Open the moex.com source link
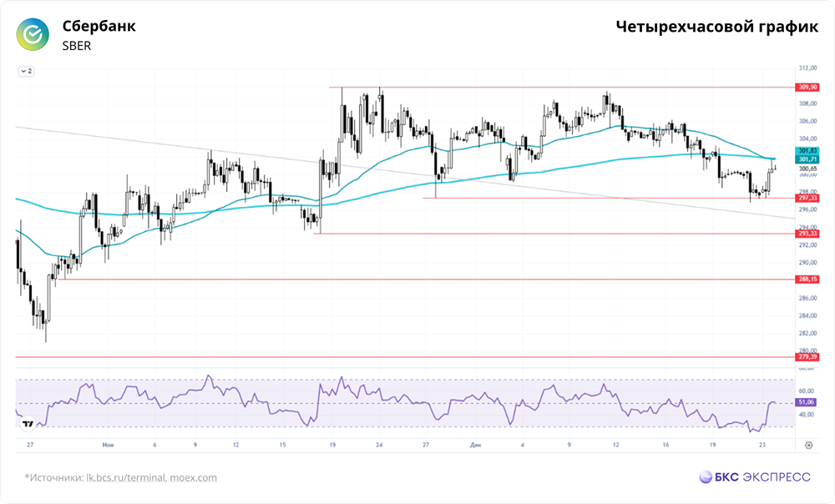Image resolution: width=835 pixels, height=504 pixels. pyautogui.click(x=194, y=477)
